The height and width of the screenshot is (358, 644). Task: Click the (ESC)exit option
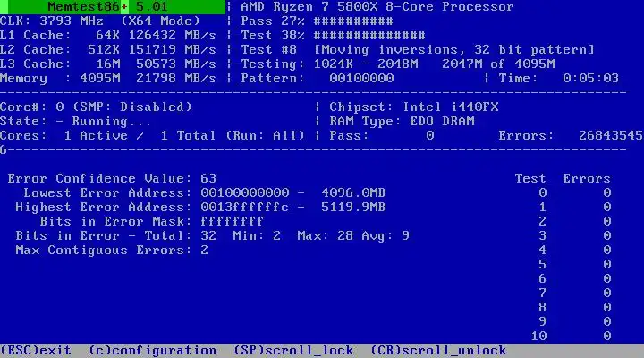[x=36, y=351]
